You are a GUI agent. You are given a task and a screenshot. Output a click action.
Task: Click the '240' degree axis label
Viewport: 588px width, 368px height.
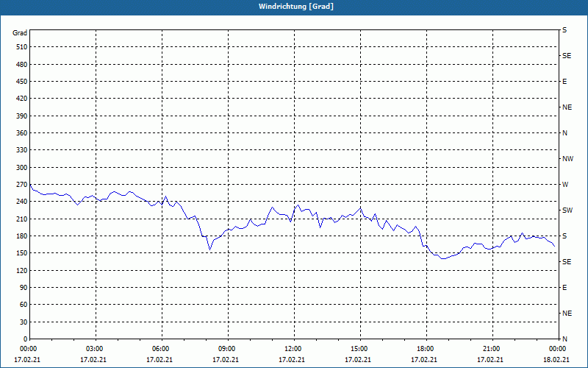(x=22, y=201)
